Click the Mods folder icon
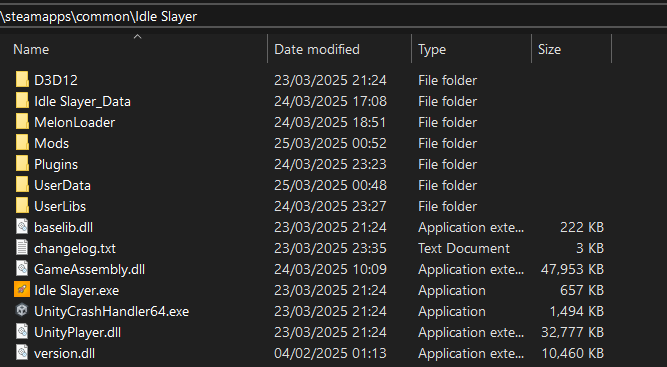The width and height of the screenshot is (667, 367). [x=22, y=143]
